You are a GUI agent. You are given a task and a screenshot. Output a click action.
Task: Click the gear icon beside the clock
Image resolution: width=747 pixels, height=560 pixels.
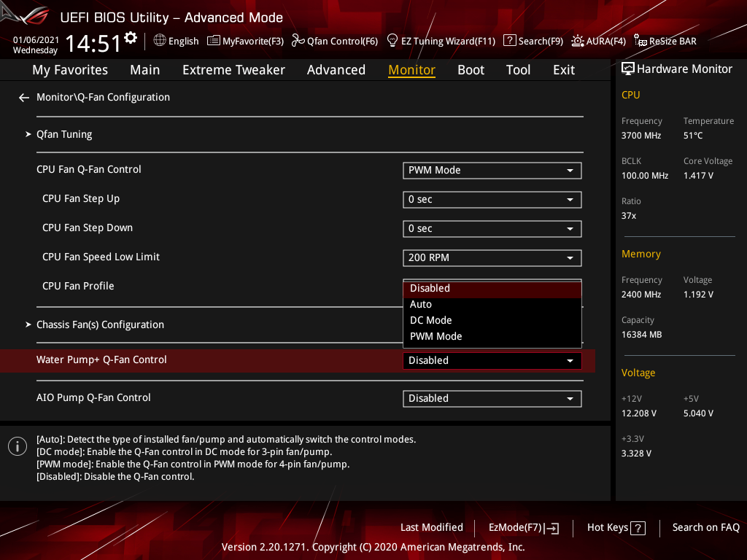click(x=131, y=38)
